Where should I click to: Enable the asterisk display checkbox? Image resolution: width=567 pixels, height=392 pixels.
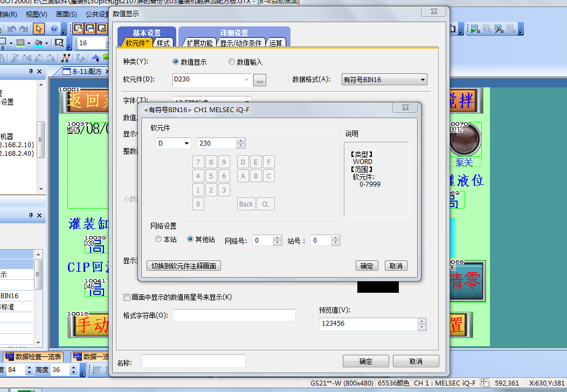click(x=127, y=297)
